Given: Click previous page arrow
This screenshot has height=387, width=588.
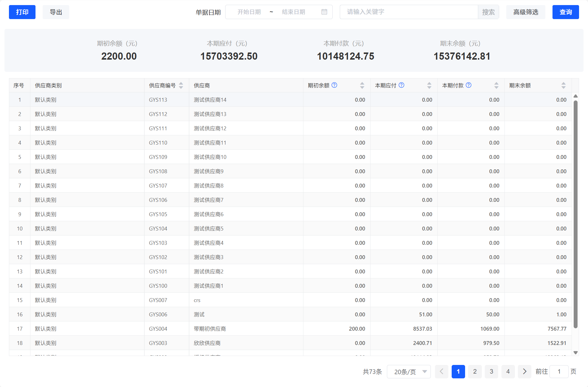Looking at the screenshot, I should [442, 371].
